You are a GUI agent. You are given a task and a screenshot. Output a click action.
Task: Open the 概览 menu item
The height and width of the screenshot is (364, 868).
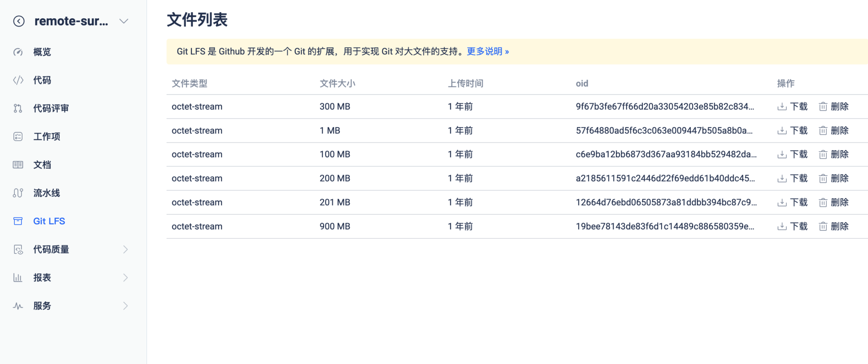point(42,52)
